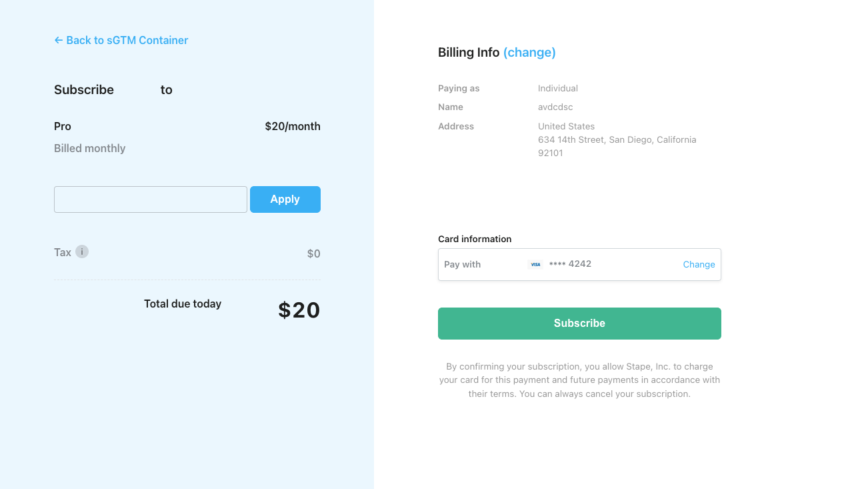Click the Total due today $20 amount
Viewport: 868px width, 489px height.
pyautogui.click(x=299, y=310)
